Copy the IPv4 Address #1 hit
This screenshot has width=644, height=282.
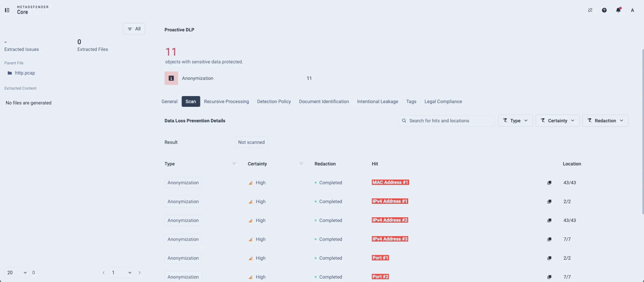click(549, 201)
